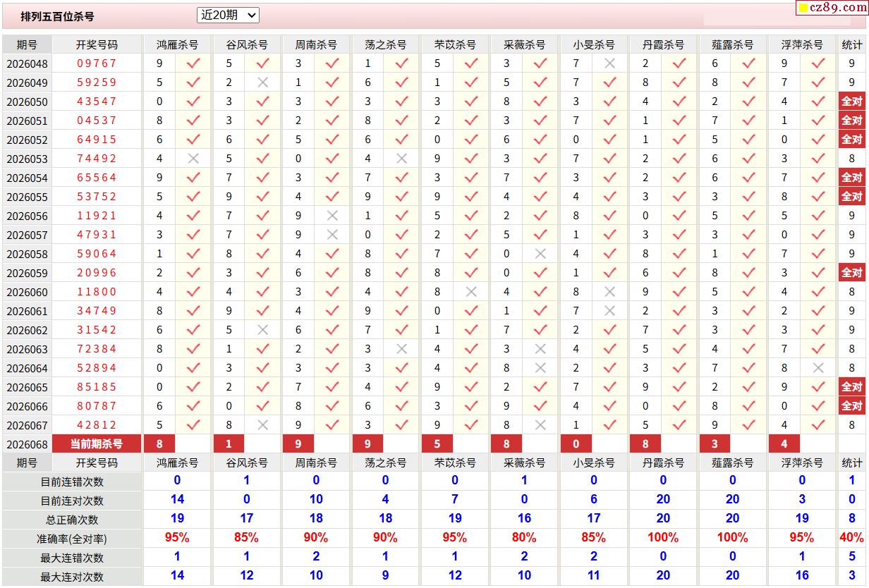The width and height of the screenshot is (869, 588).
Task: Click the check mark for 周南杀号 in row 2026065
Action: 332,386
